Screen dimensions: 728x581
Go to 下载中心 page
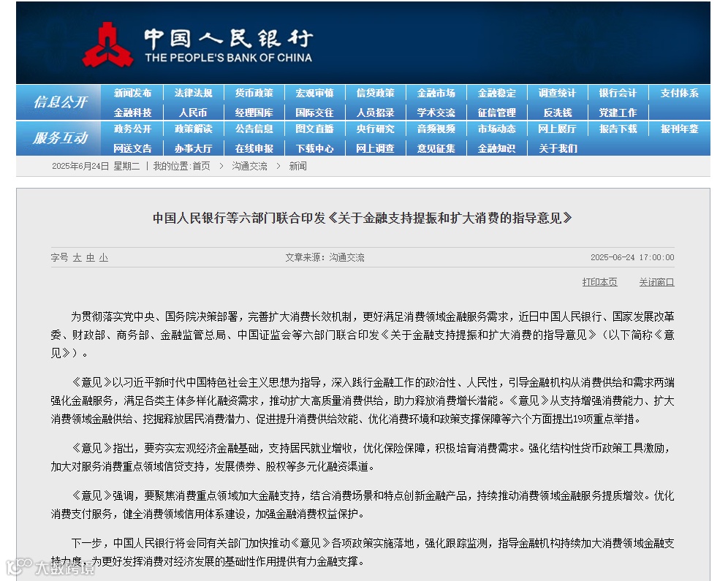(x=315, y=148)
